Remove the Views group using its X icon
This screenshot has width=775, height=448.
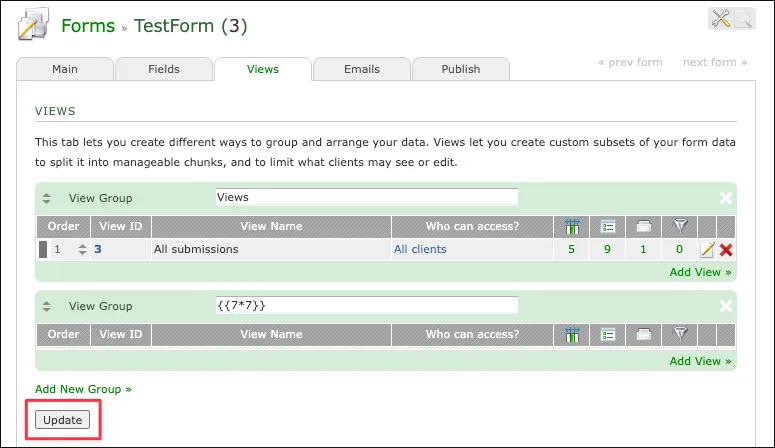click(x=726, y=198)
